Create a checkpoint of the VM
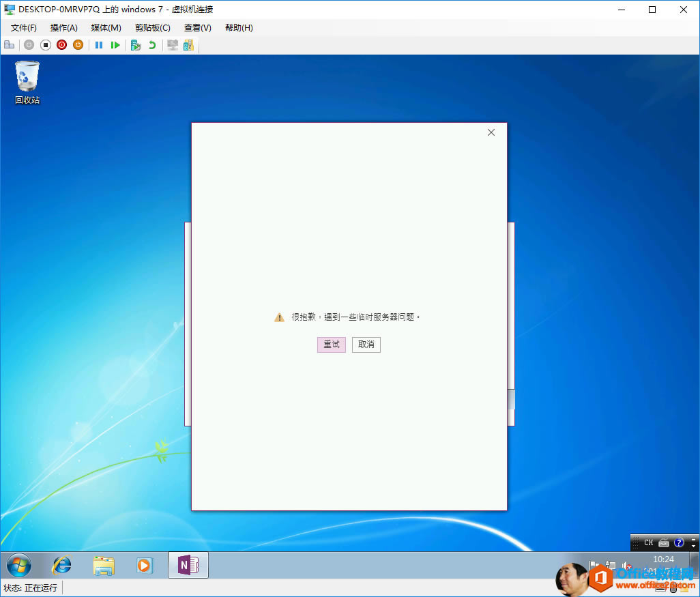700x597 pixels. tap(135, 44)
